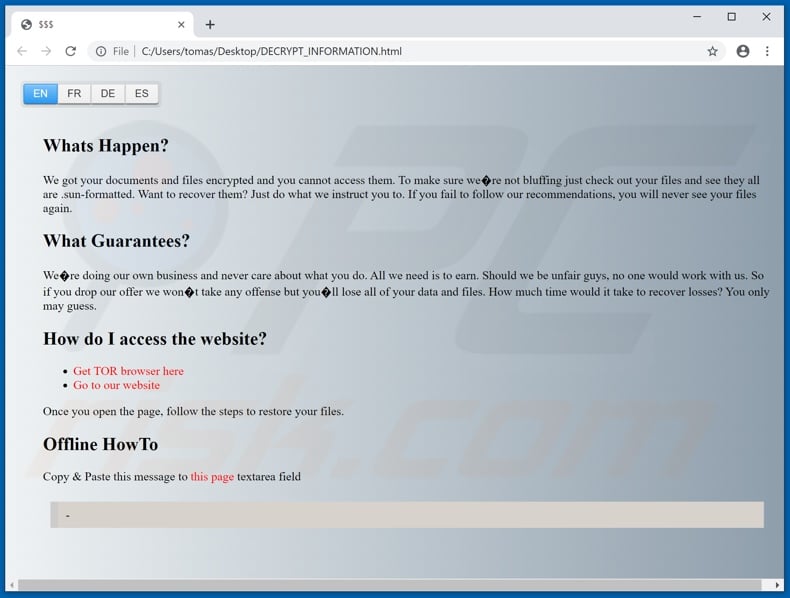Viewport: 790px width, 598px height.
Task: Close the Chrome window
Action: [766, 17]
